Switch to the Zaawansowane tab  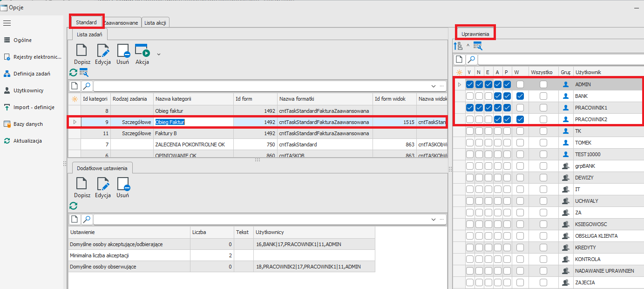coord(121,23)
